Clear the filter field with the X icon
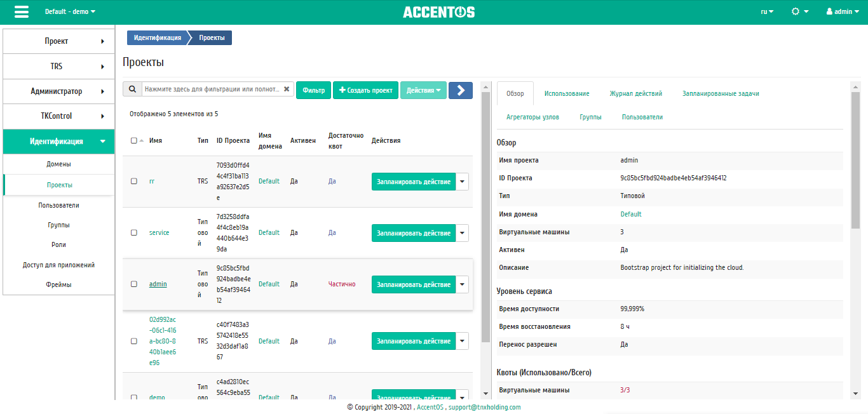 point(287,90)
